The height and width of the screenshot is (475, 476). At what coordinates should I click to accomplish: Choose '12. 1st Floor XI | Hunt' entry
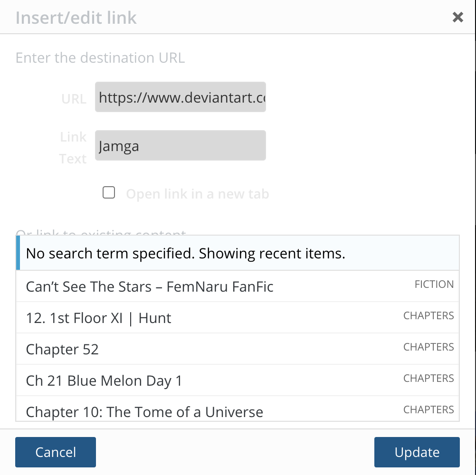(x=99, y=318)
